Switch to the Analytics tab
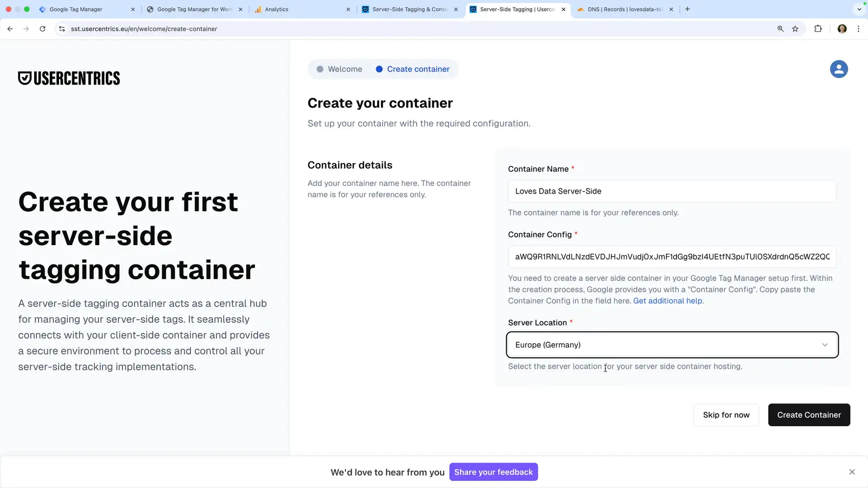 tap(277, 9)
